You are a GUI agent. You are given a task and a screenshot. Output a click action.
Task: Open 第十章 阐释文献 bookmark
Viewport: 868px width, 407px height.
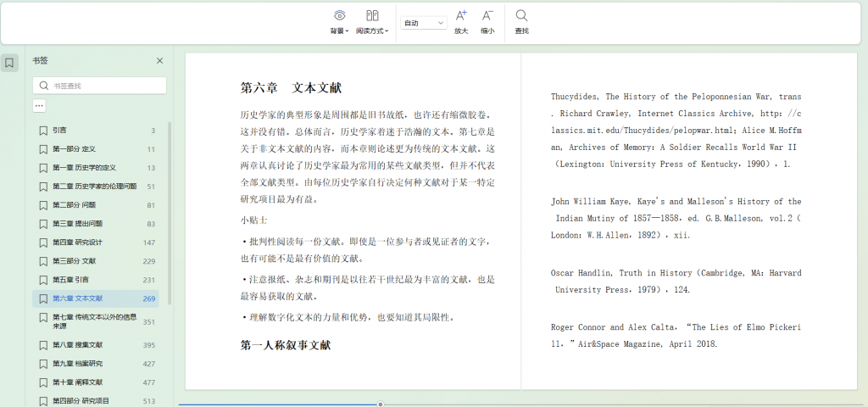click(x=95, y=382)
